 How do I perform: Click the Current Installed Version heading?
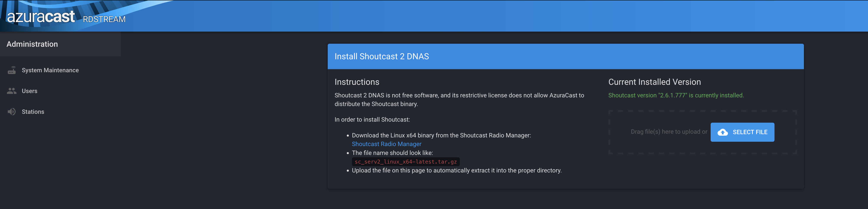[x=655, y=82]
